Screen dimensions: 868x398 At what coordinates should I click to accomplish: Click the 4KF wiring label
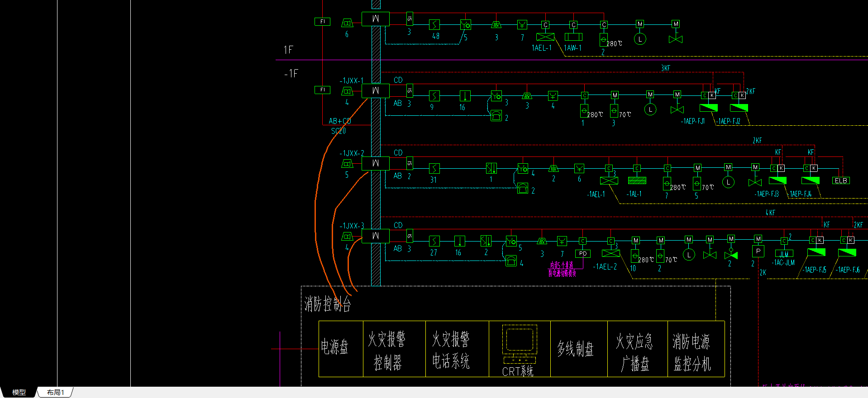[770, 213]
